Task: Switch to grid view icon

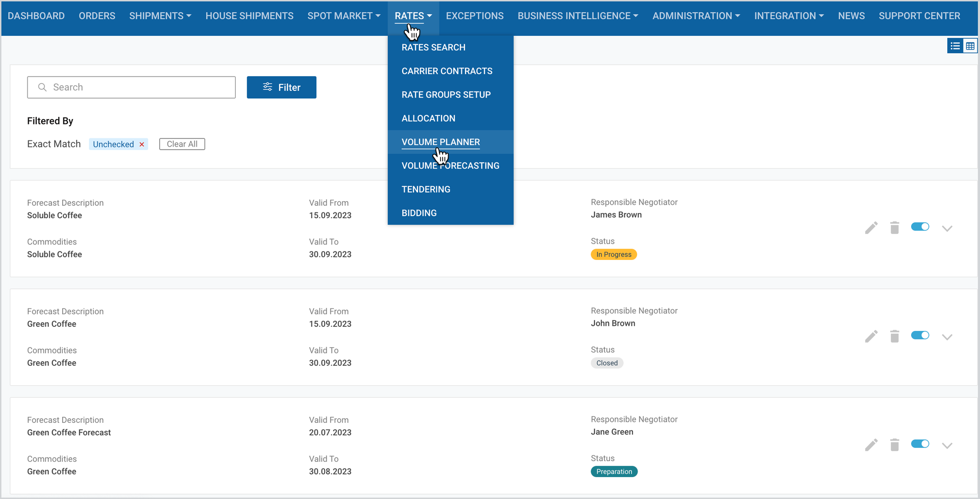Action: click(970, 46)
